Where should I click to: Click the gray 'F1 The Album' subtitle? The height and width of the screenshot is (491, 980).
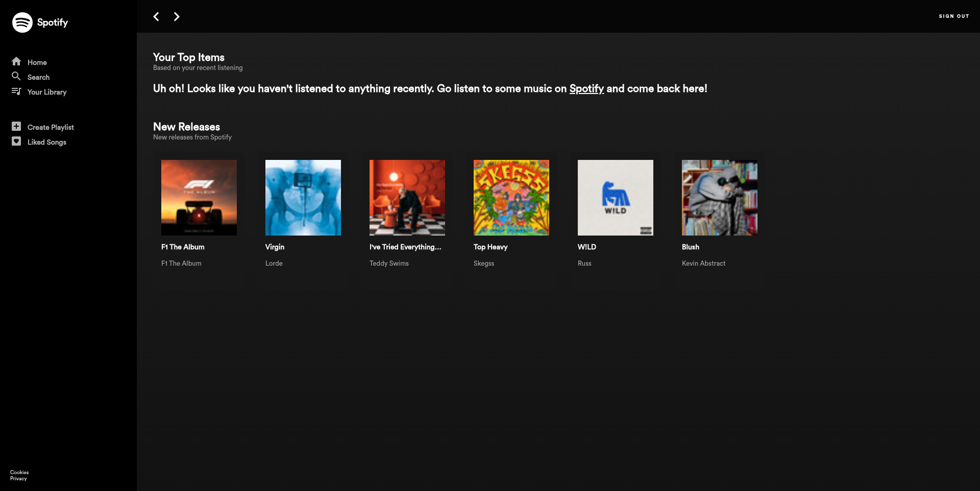point(181,263)
